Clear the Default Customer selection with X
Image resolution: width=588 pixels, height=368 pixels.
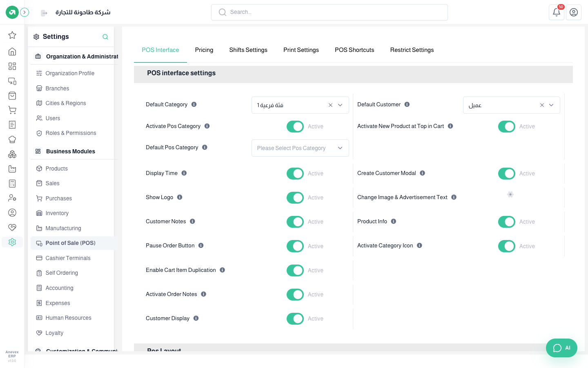(542, 105)
